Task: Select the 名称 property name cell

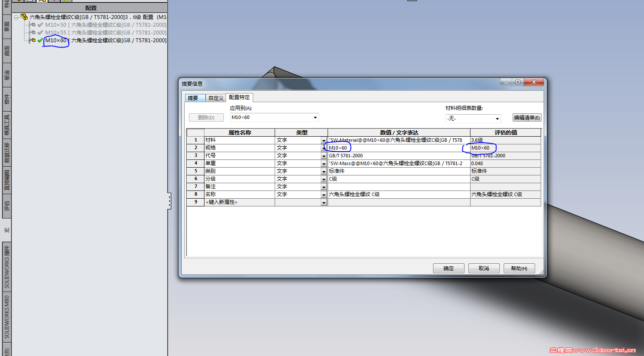Action: click(x=239, y=195)
